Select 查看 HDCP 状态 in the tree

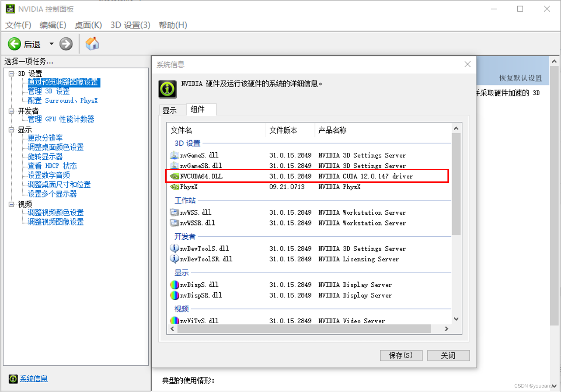coord(52,166)
